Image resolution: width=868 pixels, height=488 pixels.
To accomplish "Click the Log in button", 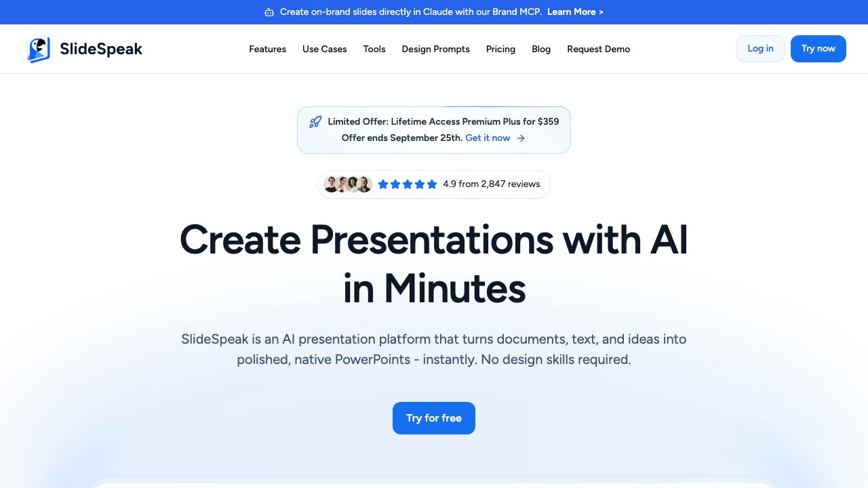I will click(761, 49).
